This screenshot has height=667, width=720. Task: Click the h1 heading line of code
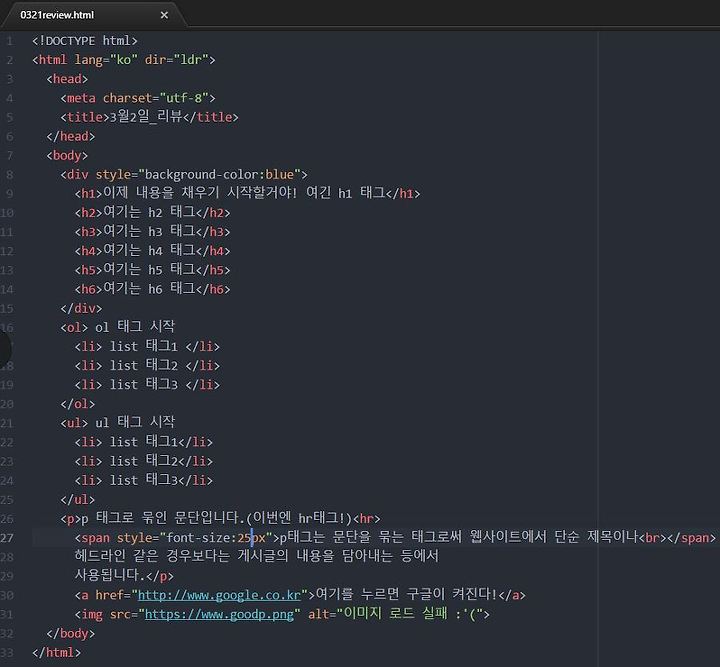click(248, 193)
